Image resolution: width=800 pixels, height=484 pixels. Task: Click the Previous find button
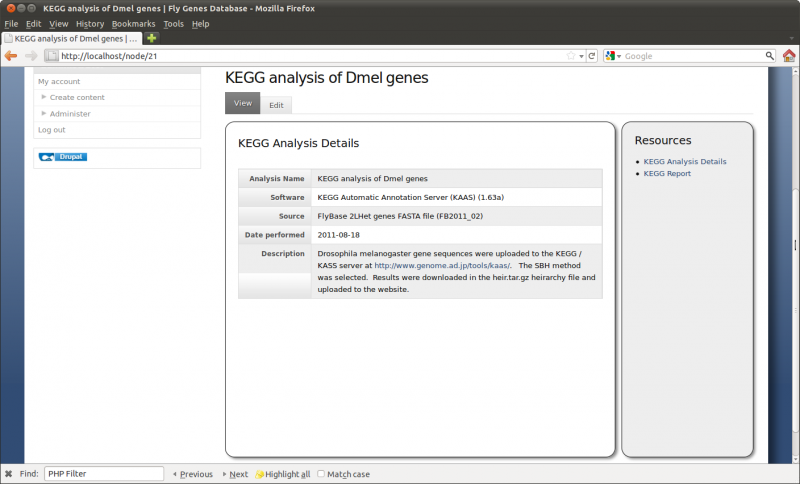(193, 474)
